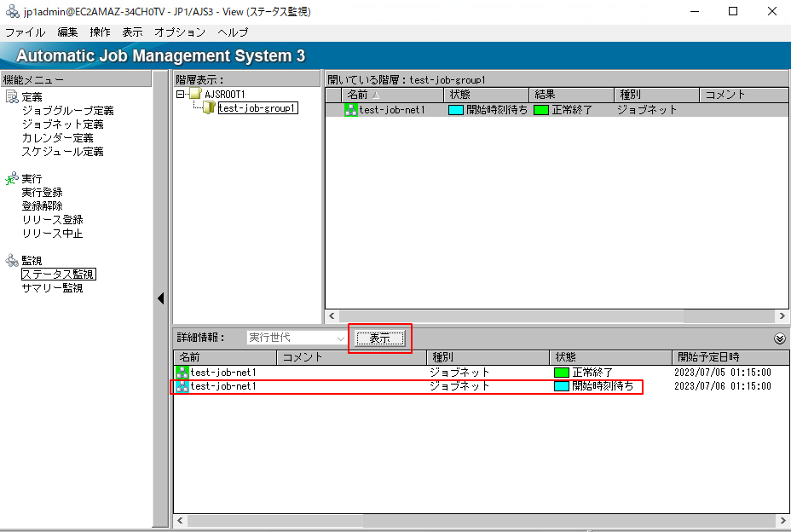
Task: Collapse the function menu with left arrow
Action: pyautogui.click(x=160, y=298)
